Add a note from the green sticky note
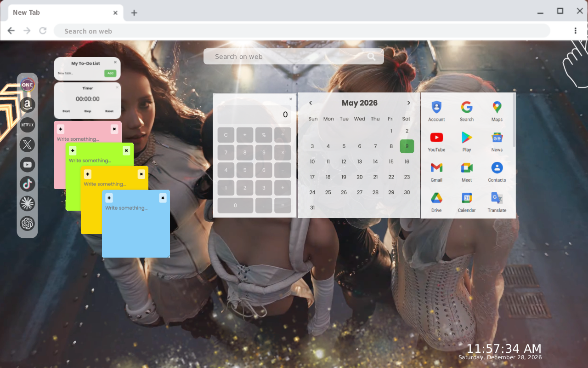Screen dimensions: 588x368 [x=73, y=150]
